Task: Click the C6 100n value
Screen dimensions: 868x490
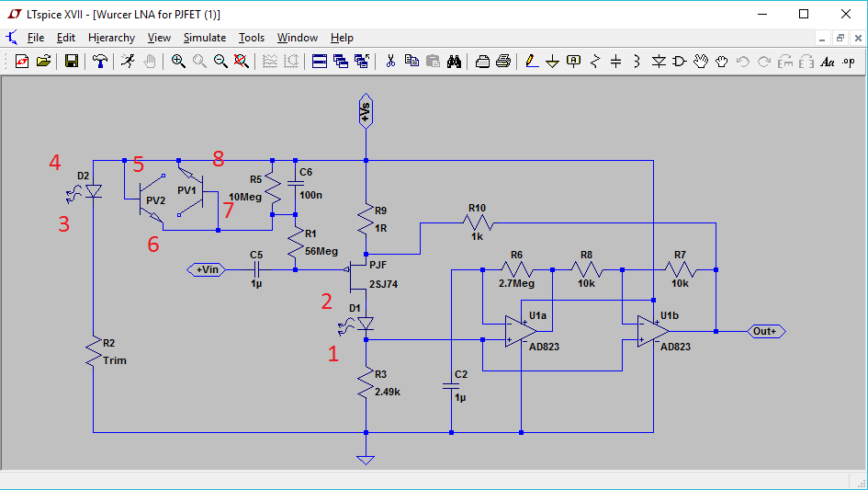Action: point(310,195)
